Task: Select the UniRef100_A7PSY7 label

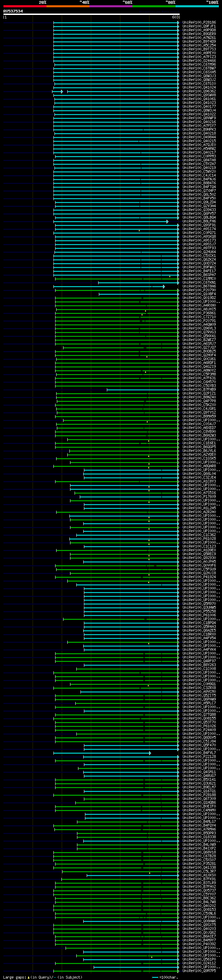Action: click(x=199, y=125)
